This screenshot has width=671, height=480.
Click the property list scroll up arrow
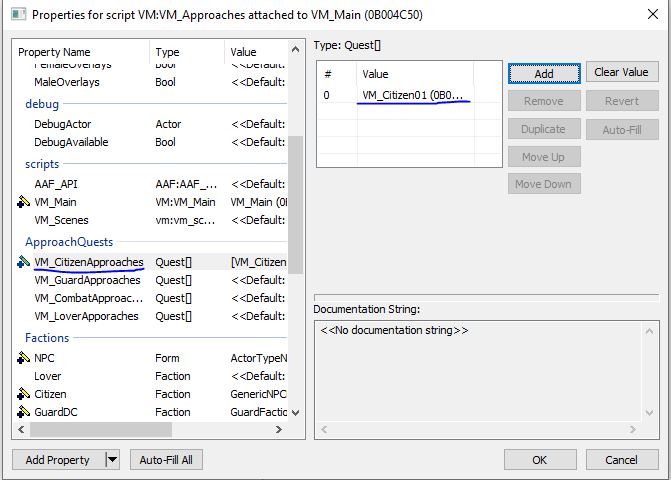click(x=295, y=49)
